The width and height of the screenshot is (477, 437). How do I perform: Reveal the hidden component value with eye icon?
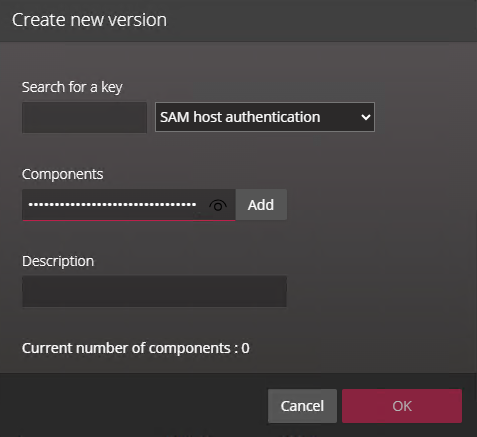(218, 206)
